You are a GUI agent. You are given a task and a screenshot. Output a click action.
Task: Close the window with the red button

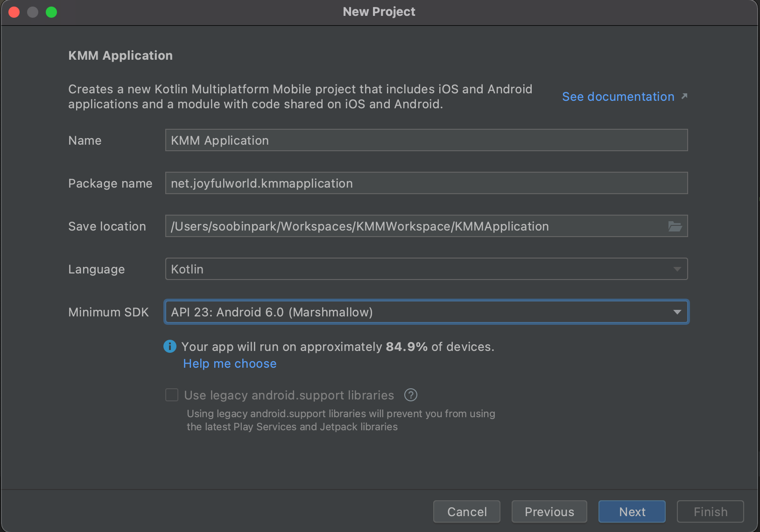point(14,12)
